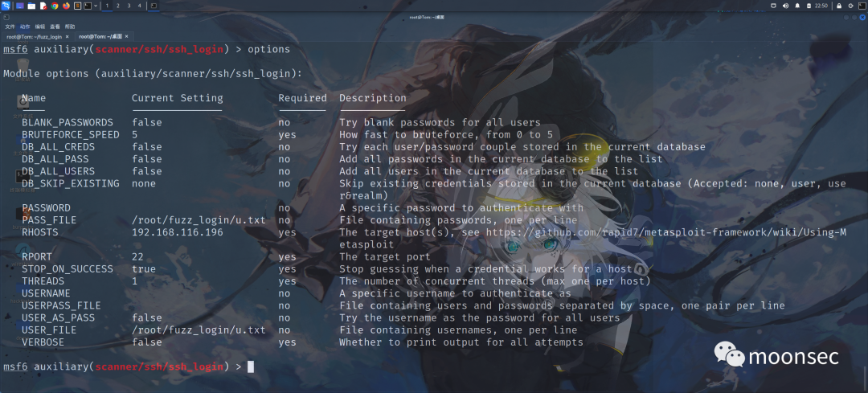Click the 'Description' column header
Viewport: 868px width, 393px height.
(373, 98)
